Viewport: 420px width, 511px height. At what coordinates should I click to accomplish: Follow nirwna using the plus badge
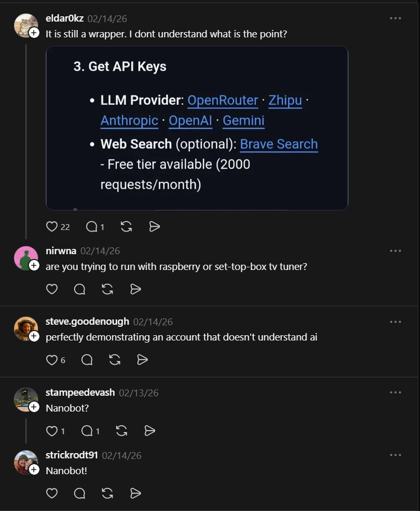pyautogui.click(x=34, y=266)
